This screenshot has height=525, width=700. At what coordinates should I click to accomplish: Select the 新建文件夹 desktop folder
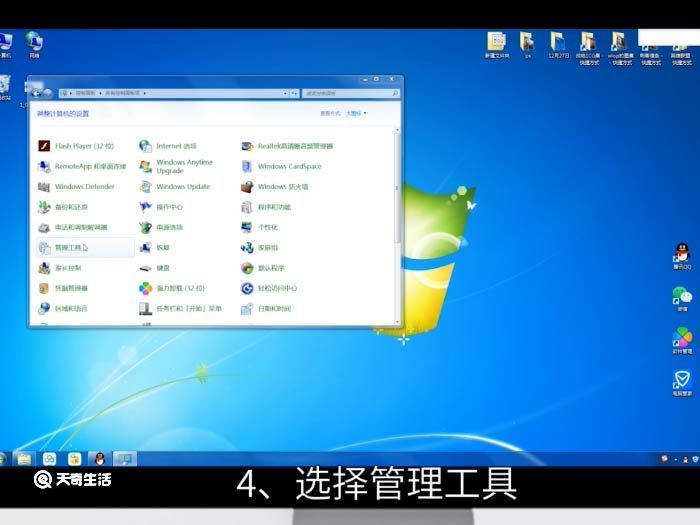point(497,46)
